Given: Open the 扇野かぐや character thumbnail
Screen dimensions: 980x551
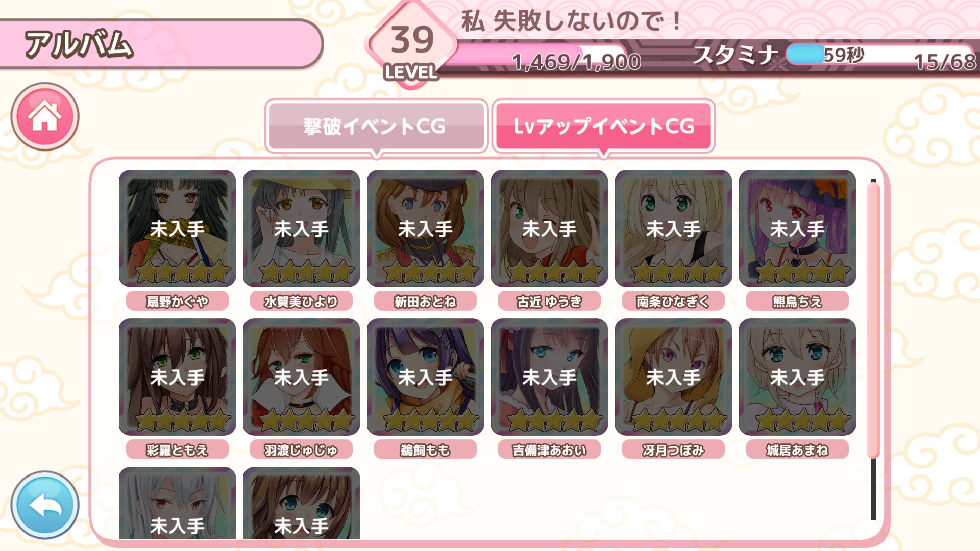Looking at the screenshot, I should [x=177, y=228].
